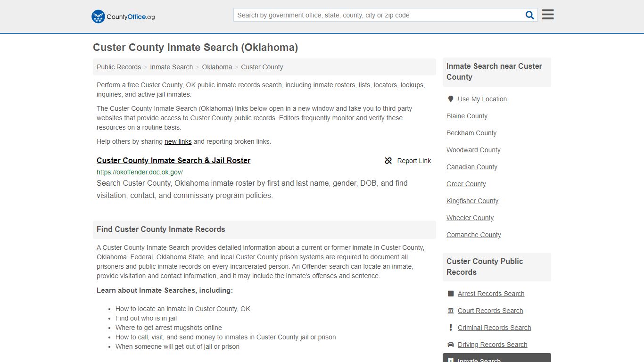Open Driving Records Search link
This screenshot has width=644, height=362.
click(492, 345)
